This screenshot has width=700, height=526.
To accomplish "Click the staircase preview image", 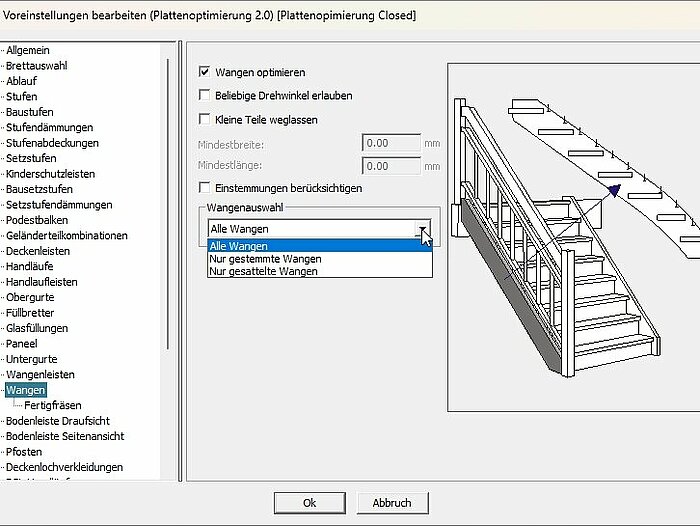I will pos(574,237).
